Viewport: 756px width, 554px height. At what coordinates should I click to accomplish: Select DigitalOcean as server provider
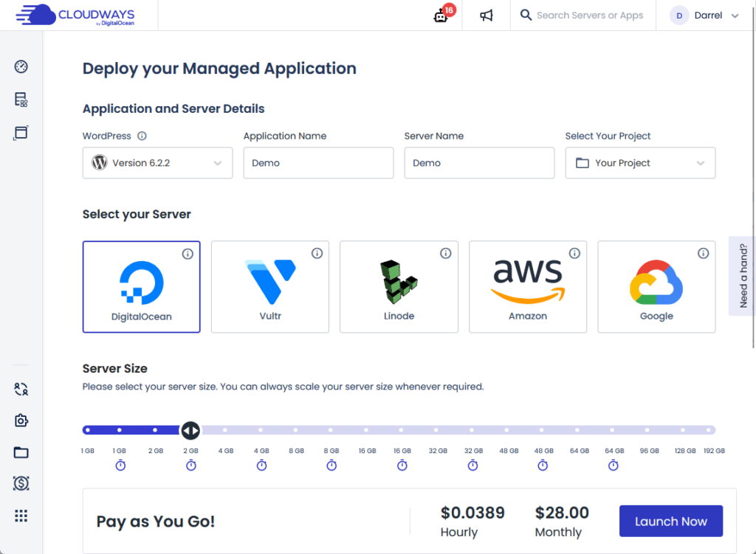pyautogui.click(x=141, y=287)
